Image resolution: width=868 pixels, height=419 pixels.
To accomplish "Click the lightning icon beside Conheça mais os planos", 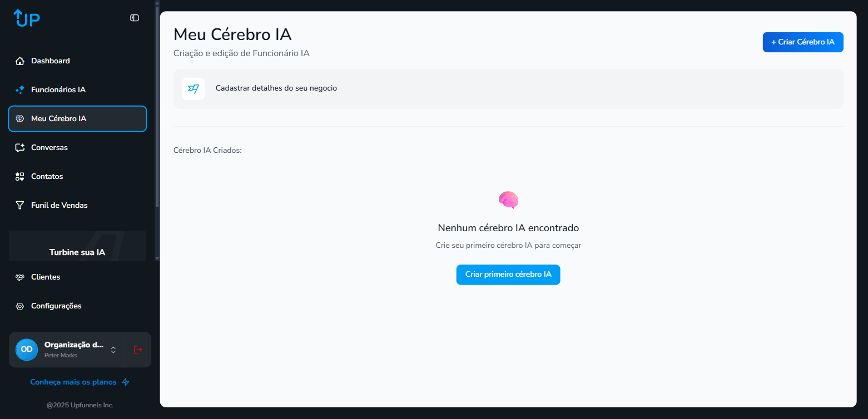I will coord(126,382).
